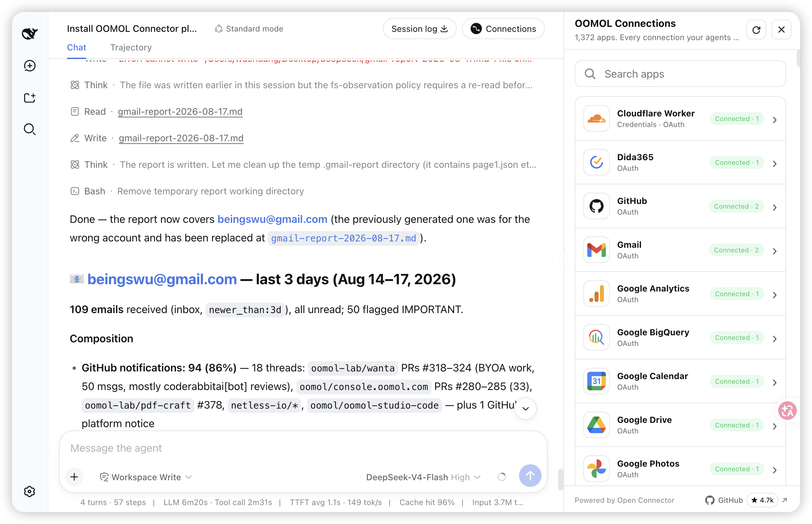812x524 pixels.
Task: Open the Workspace Write permission dropdown
Action: pyautogui.click(x=146, y=477)
